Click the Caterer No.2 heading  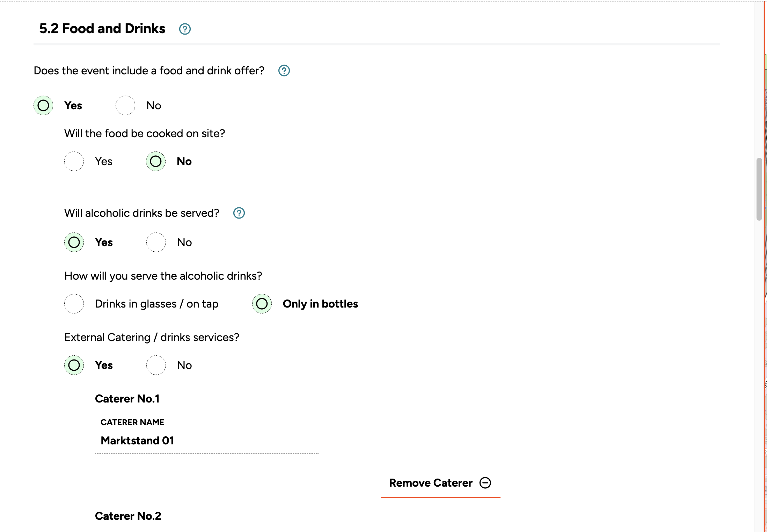[128, 516]
